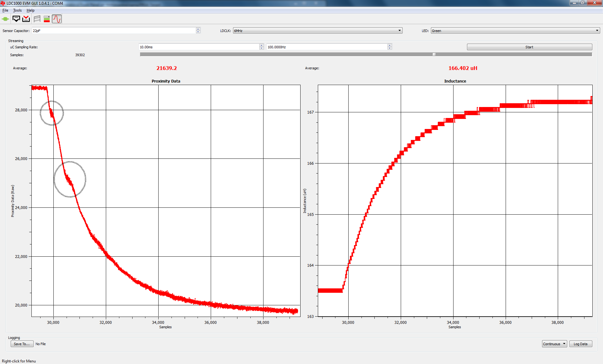Click the red TI logo in the title bar
Viewport: 603px width, 364px height.
coord(3,3)
